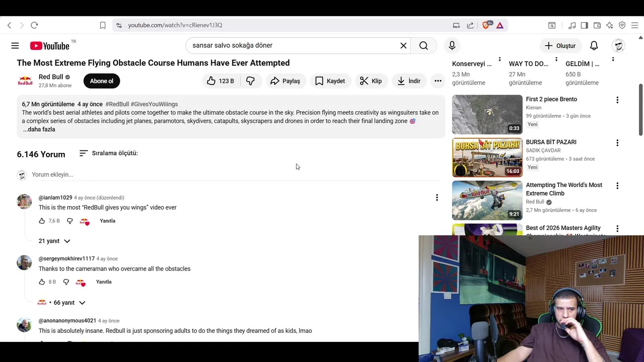Viewport: 644px width, 362px height.
Task: Open @ianlam1029 username link
Action: pyautogui.click(x=55, y=198)
